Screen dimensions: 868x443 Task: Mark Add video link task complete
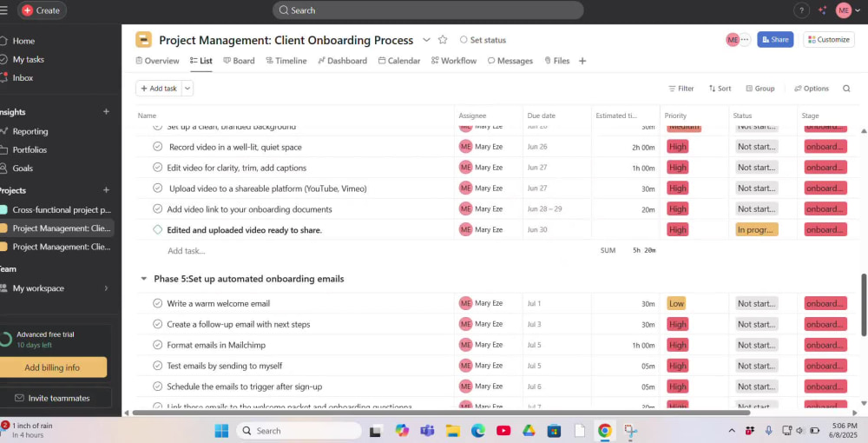(158, 208)
